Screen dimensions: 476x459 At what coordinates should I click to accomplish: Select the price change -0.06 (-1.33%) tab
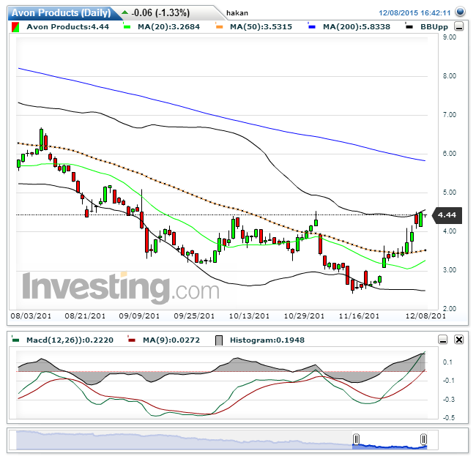[160, 12]
